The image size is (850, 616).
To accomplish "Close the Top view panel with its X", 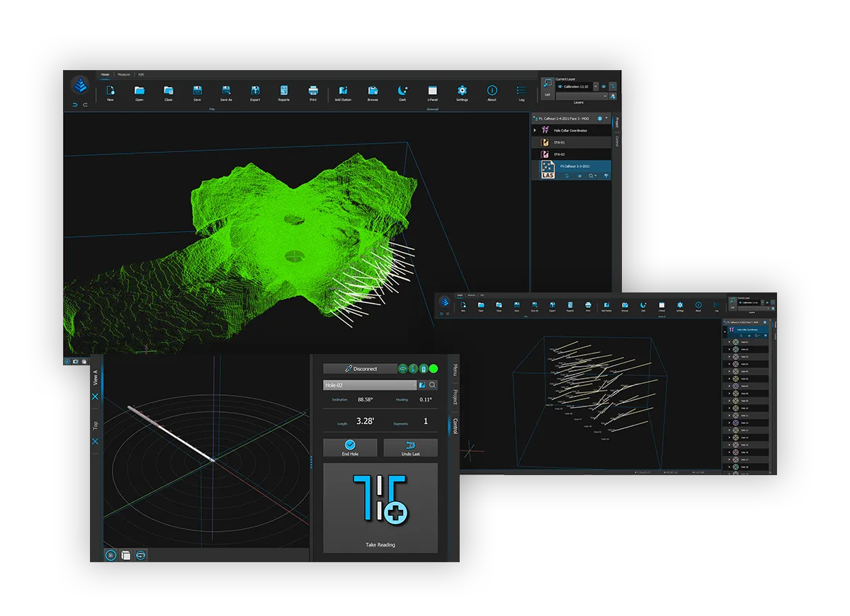I will (x=96, y=442).
